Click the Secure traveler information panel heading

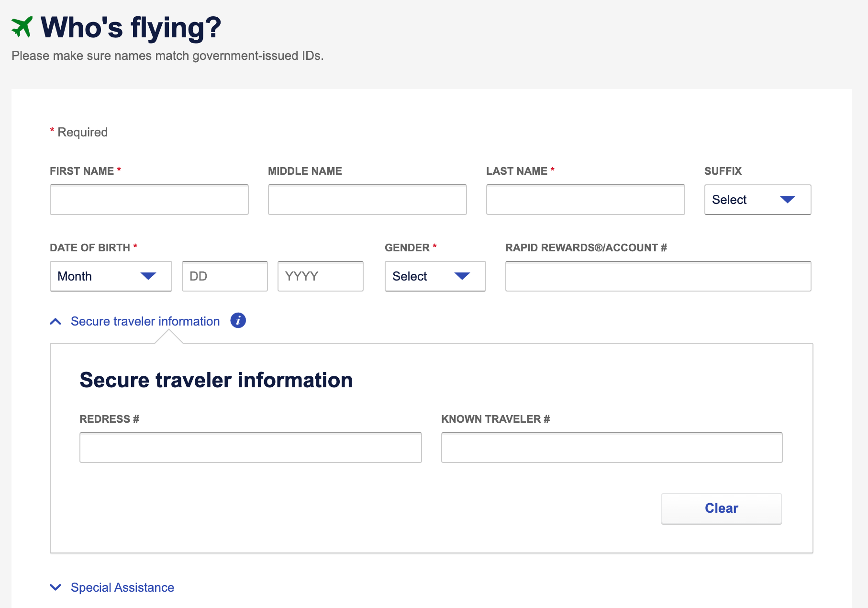click(x=216, y=380)
